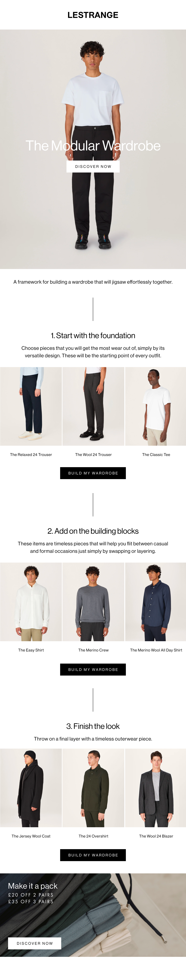
Task: Click Build My Wardrobe under building blocks
Action: (x=93, y=669)
